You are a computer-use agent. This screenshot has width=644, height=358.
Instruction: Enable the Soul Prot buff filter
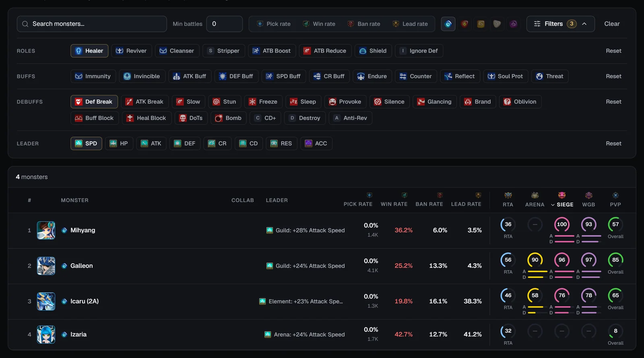(506, 76)
